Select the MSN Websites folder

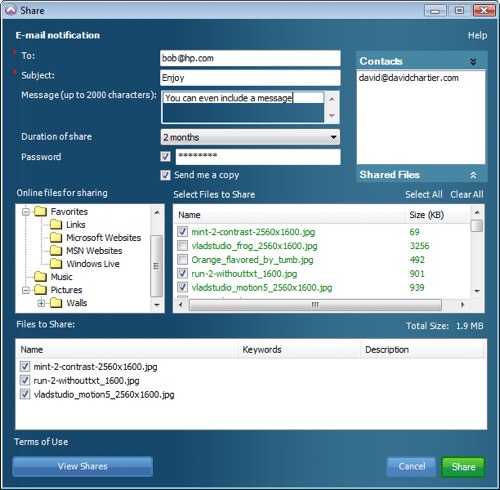tap(86, 250)
